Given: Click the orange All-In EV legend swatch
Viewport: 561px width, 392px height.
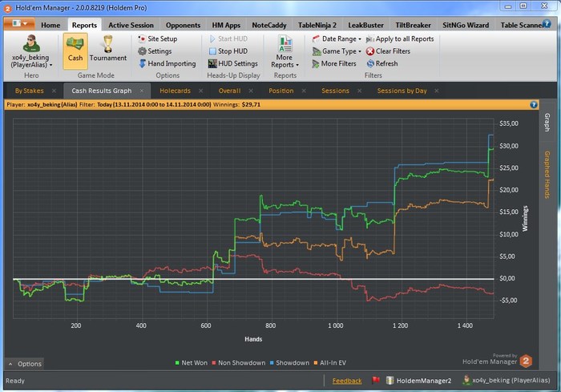Looking at the screenshot, I should click(316, 363).
